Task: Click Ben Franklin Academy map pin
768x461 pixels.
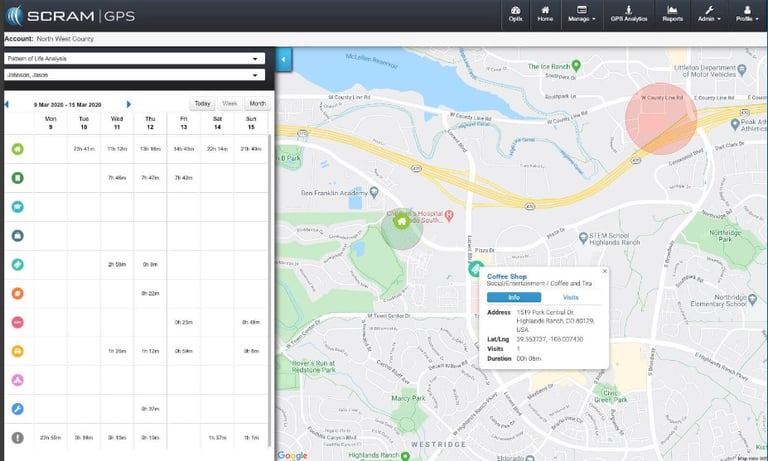Action: tap(374, 192)
